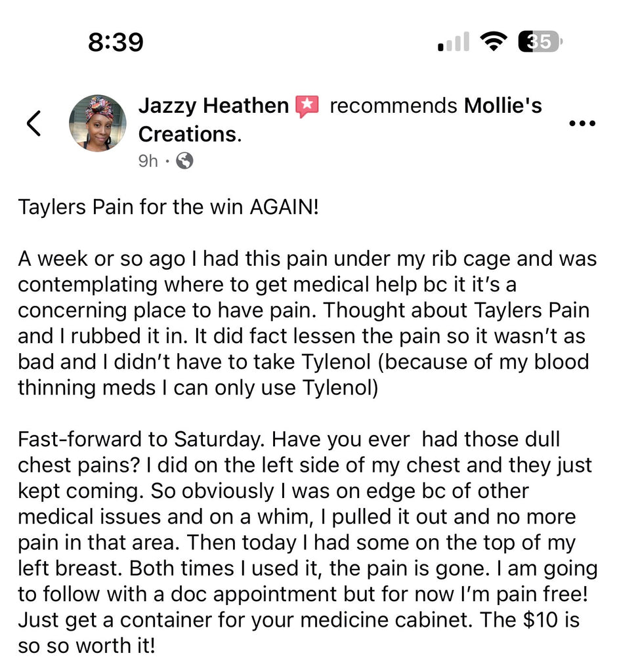Screen dimensions: 617x672
Task: Tap the 9h post timestamp
Action: click(x=148, y=161)
